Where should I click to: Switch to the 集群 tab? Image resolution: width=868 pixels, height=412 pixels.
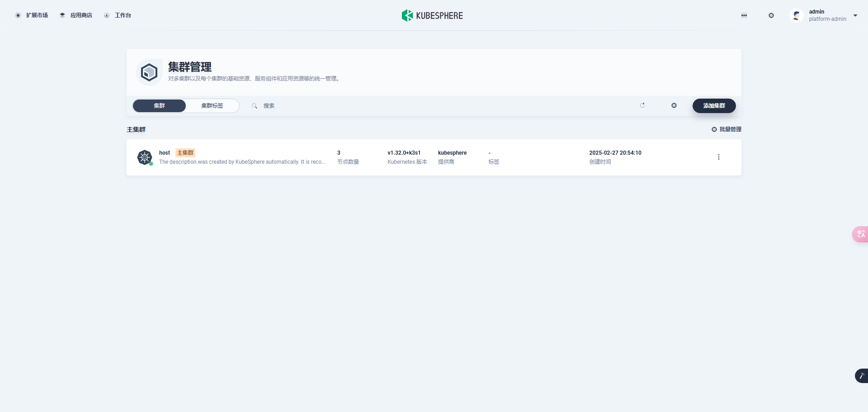pyautogui.click(x=159, y=106)
